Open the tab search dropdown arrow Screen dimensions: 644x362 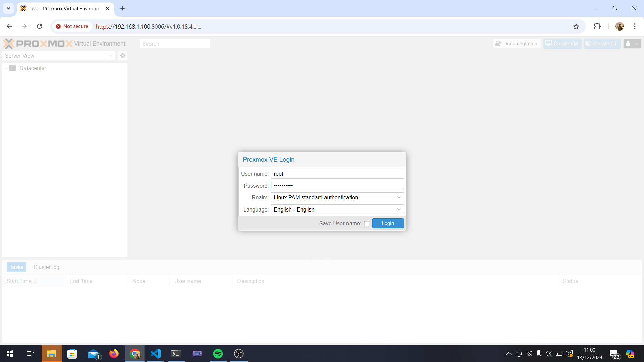[8, 8]
